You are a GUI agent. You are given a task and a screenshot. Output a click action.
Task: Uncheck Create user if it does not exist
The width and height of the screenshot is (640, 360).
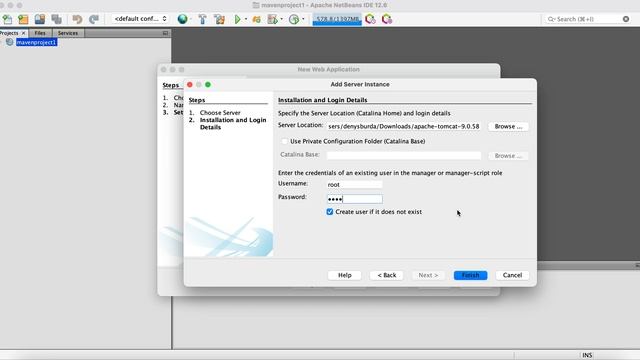click(330, 212)
